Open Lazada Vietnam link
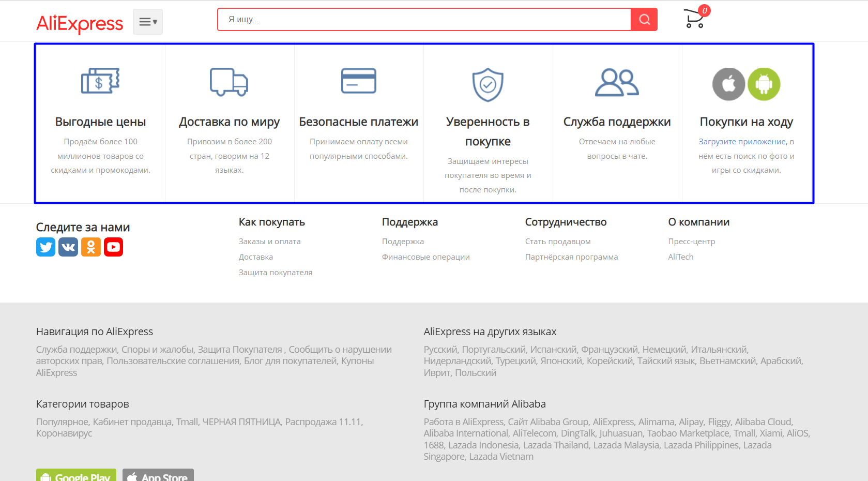 501,457
